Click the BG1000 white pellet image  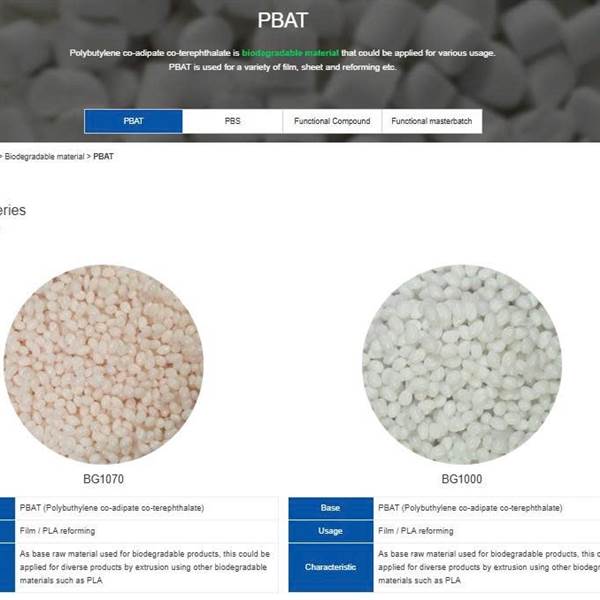click(462, 364)
